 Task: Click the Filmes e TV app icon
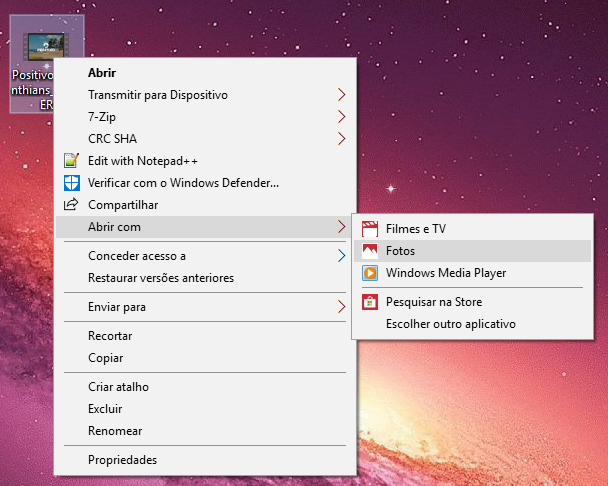click(369, 229)
